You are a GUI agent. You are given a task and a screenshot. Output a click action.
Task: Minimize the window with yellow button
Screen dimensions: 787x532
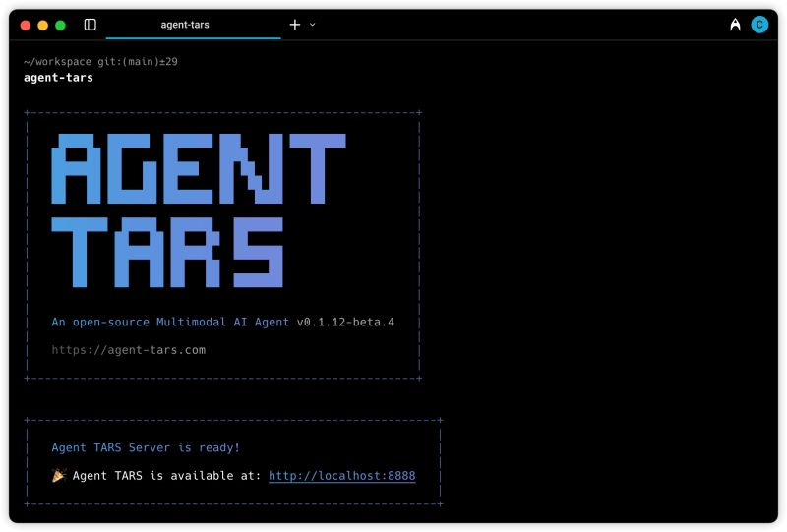[43, 26]
